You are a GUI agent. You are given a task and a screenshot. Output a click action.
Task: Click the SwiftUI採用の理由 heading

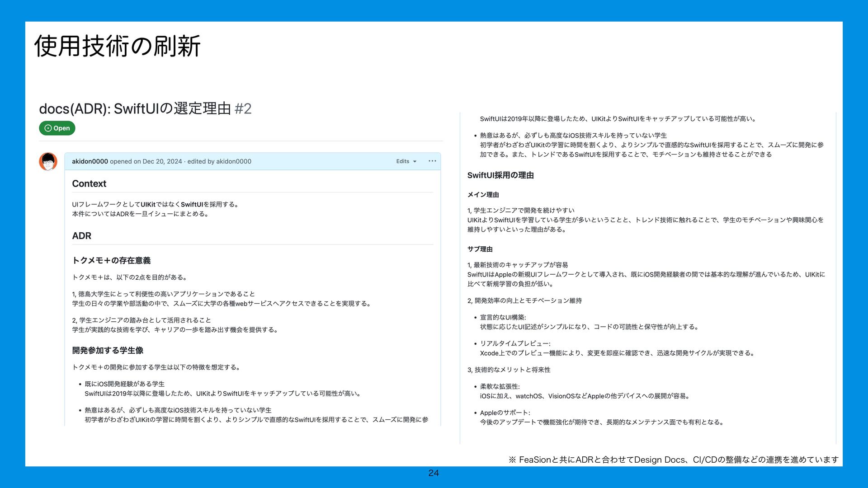pyautogui.click(x=500, y=175)
